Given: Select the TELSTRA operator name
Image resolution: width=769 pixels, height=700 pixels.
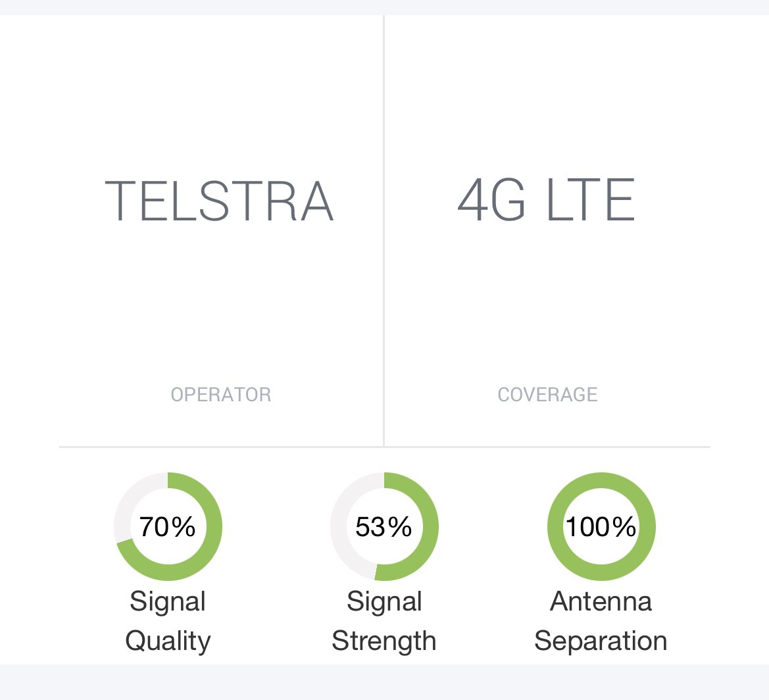Looking at the screenshot, I should click(220, 201).
